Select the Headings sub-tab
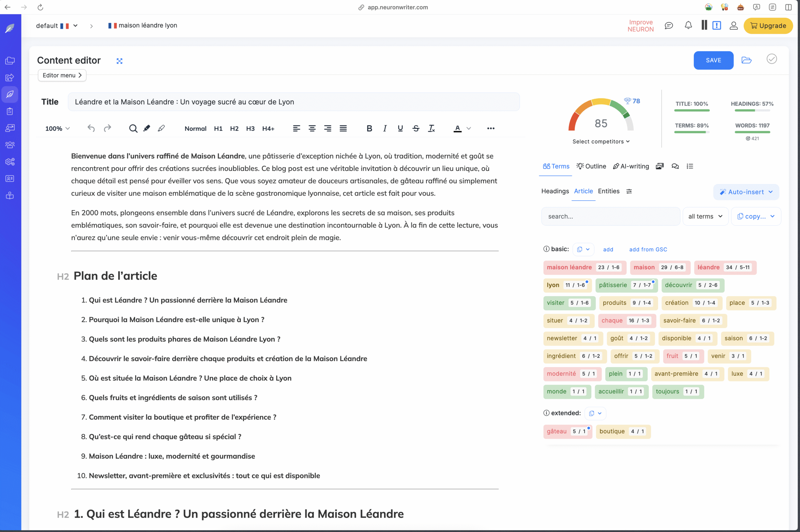The height and width of the screenshot is (532, 800). click(555, 191)
